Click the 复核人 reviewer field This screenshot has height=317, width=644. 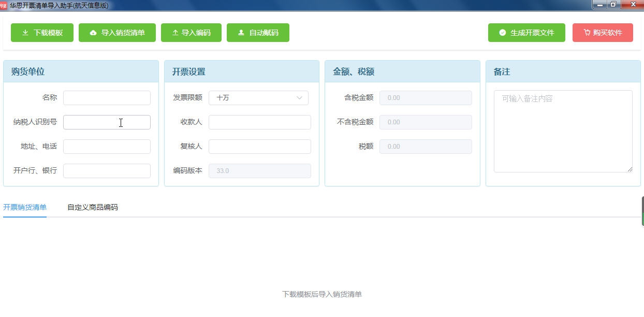(259, 147)
